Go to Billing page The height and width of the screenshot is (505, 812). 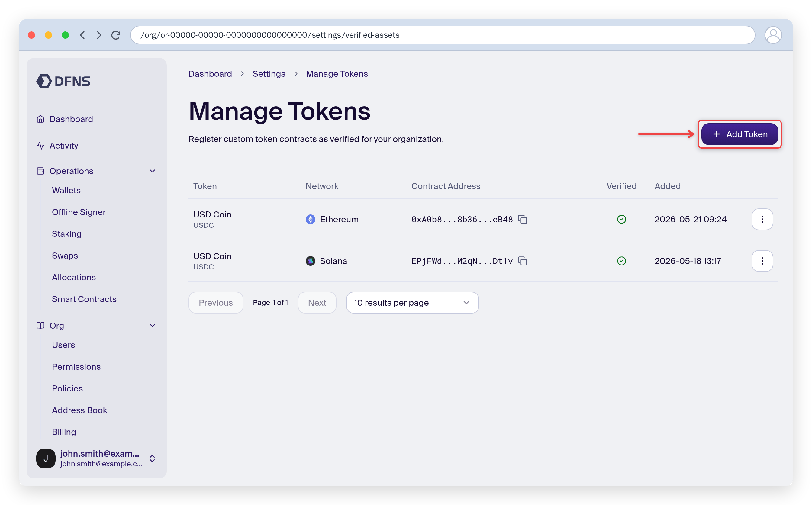coord(64,432)
